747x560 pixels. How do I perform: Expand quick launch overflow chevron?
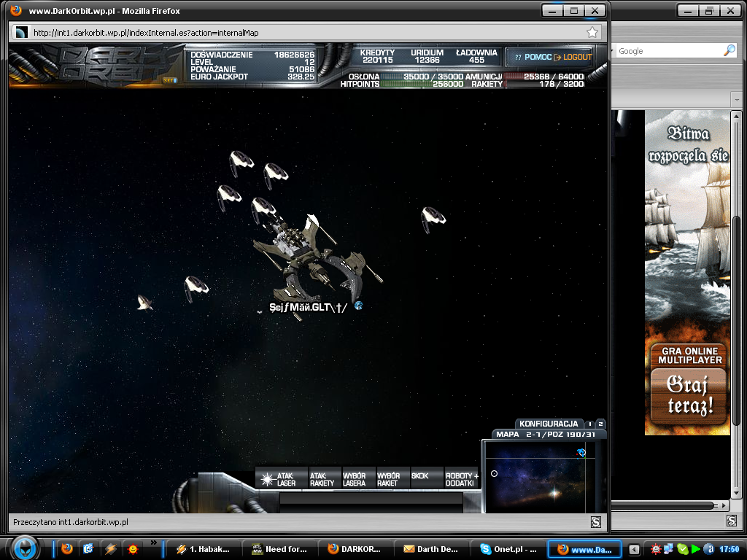[153, 542]
